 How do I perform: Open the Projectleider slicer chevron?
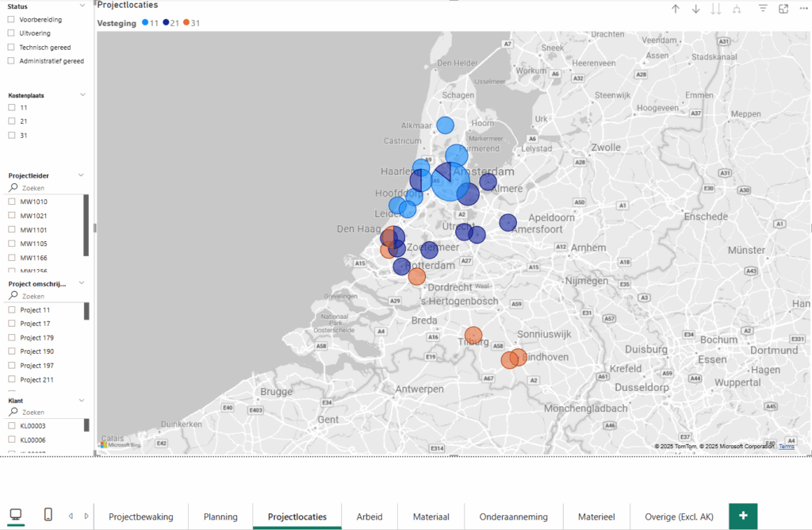pyautogui.click(x=82, y=175)
